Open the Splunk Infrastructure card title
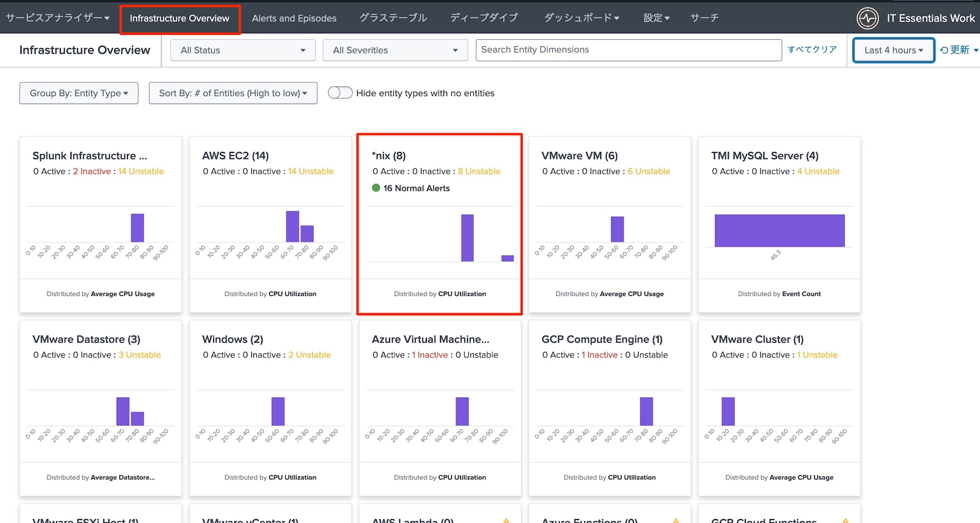This screenshot has width=980, height=523. click(x=90, y=156)
